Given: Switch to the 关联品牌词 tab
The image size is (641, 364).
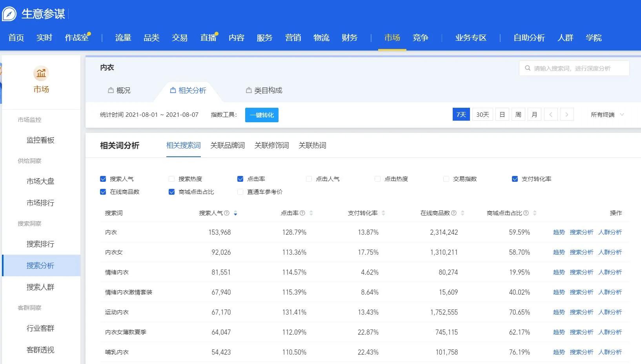Looking at the screenshot, I should (228, 145).
